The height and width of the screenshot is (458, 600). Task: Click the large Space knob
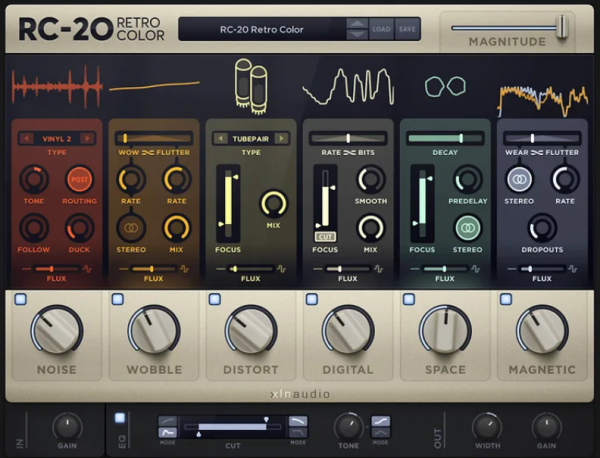coord(444,329)
